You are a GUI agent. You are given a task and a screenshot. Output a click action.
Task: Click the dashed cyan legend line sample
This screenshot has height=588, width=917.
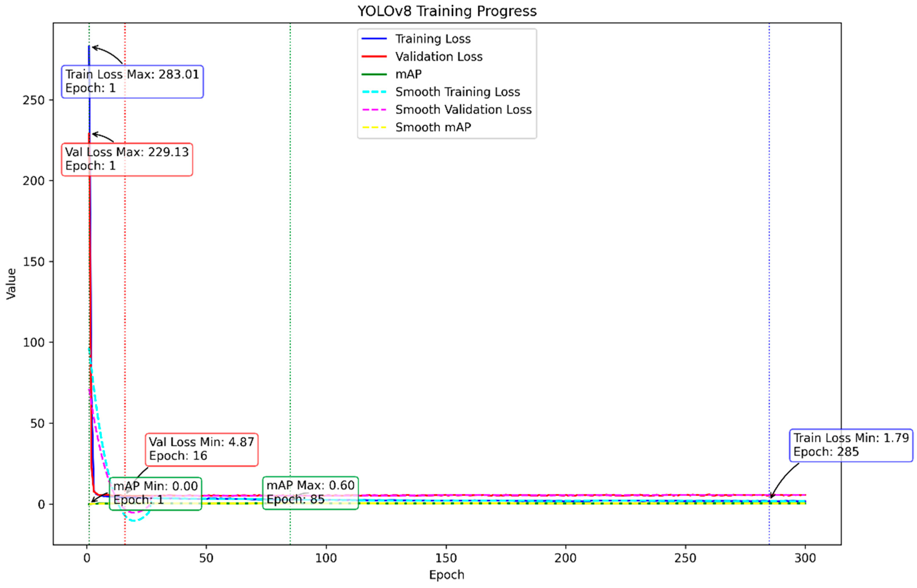(x=374, y=92)
